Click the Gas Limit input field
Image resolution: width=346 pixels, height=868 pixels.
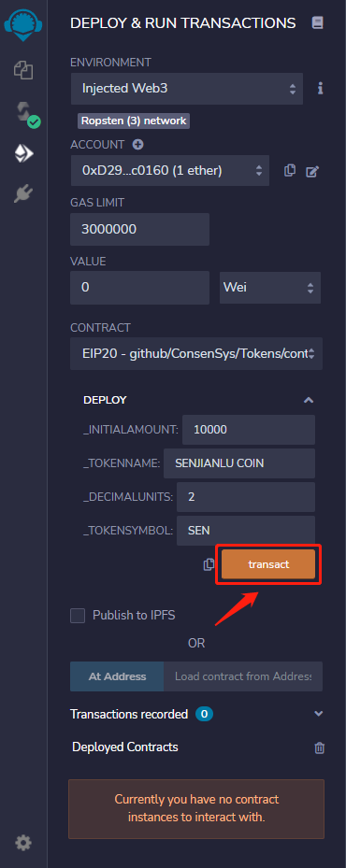139,229
